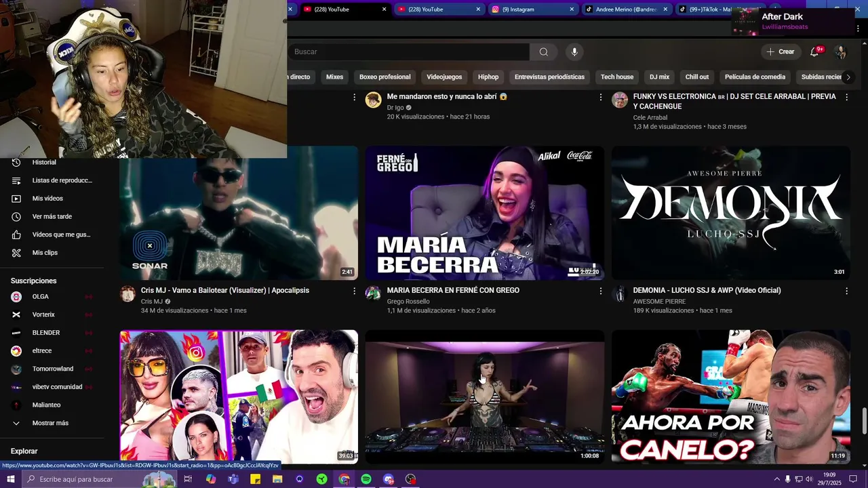Viewport: 868px width, 488px height.
Task: Open Vorterix subscription channel
Action: [52, 314]
